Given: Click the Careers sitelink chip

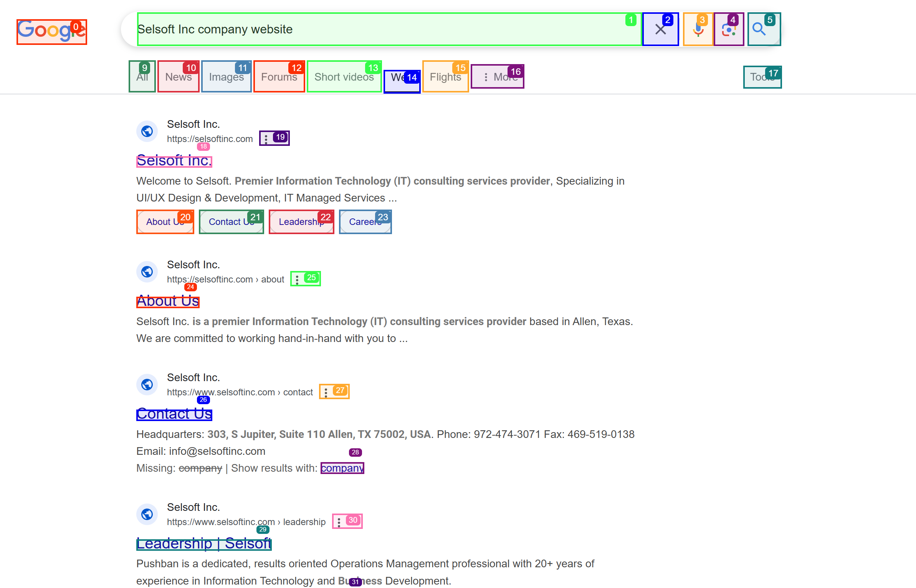Looking at the screenshot, I should pos(365,222).
